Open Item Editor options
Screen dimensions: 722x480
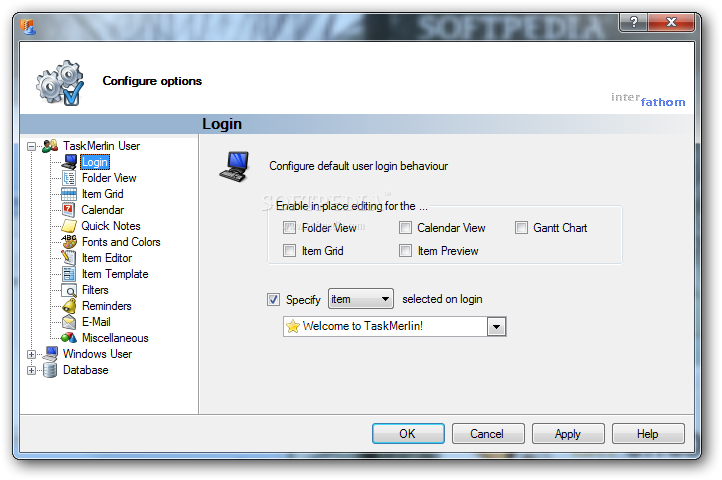107,258
